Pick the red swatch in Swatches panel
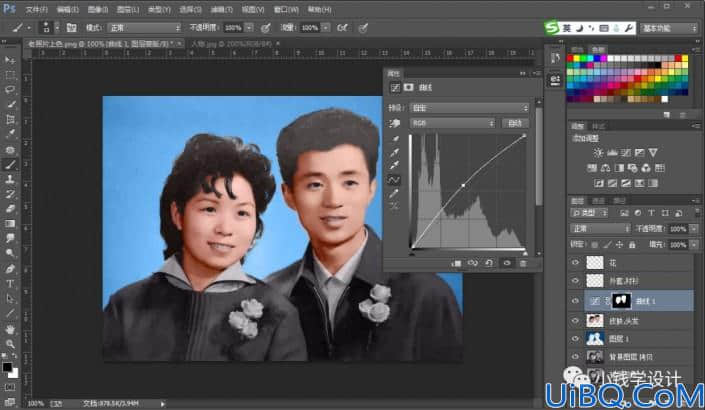The height and width of the screenshot is (410, 705). (x=570, y=58)
